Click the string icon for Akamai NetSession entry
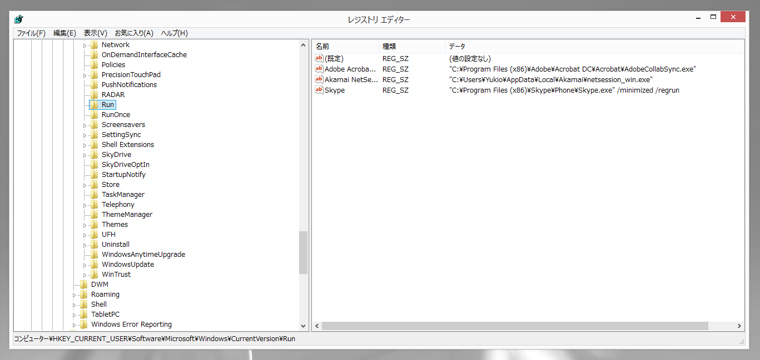The height and width of the screenshot is (360, 760). (x=319, y=79)
